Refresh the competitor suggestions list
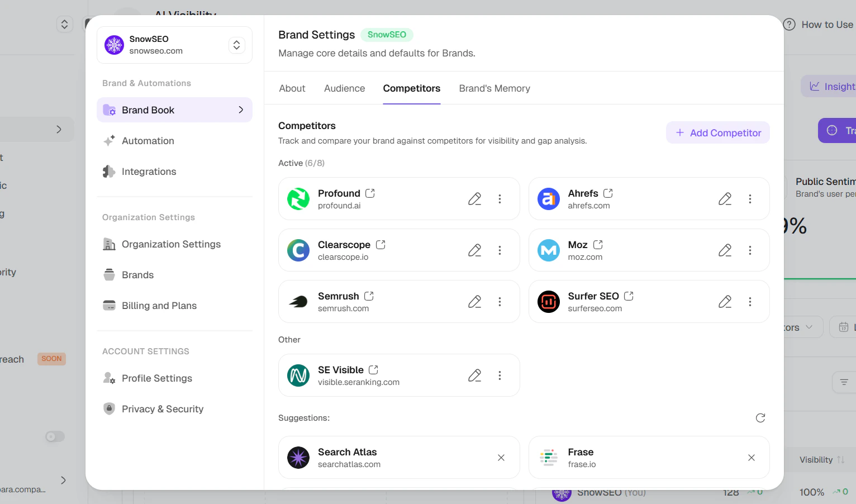Viewport: 856px width, 504px height. tap(760, 417)
